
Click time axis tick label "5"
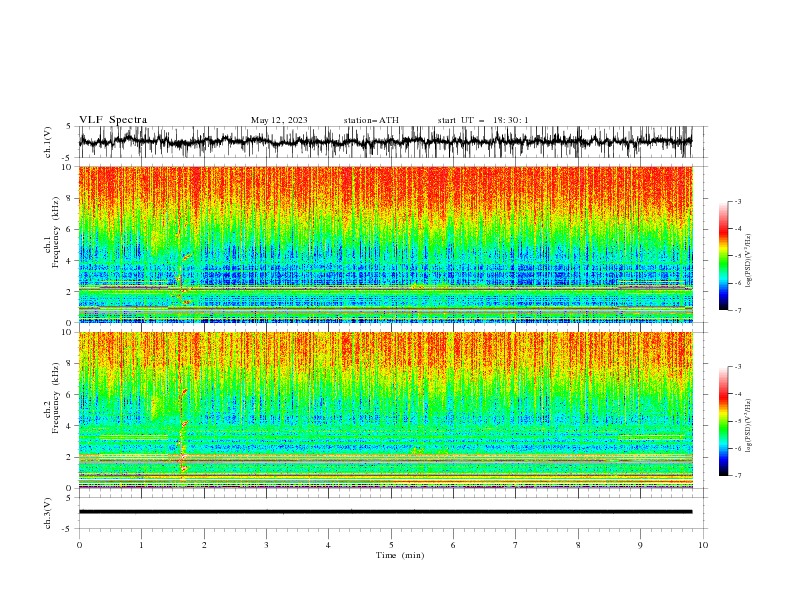coord(391,545)
